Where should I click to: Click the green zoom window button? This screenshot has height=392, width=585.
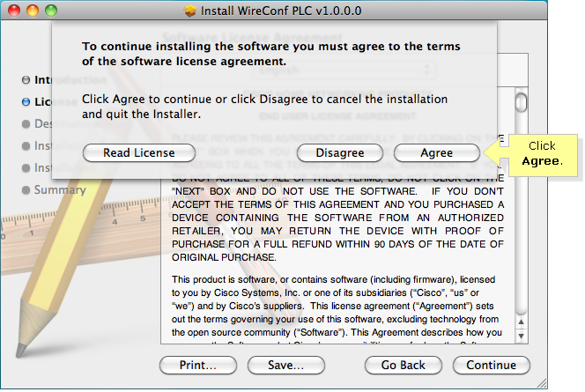[51, 11]
